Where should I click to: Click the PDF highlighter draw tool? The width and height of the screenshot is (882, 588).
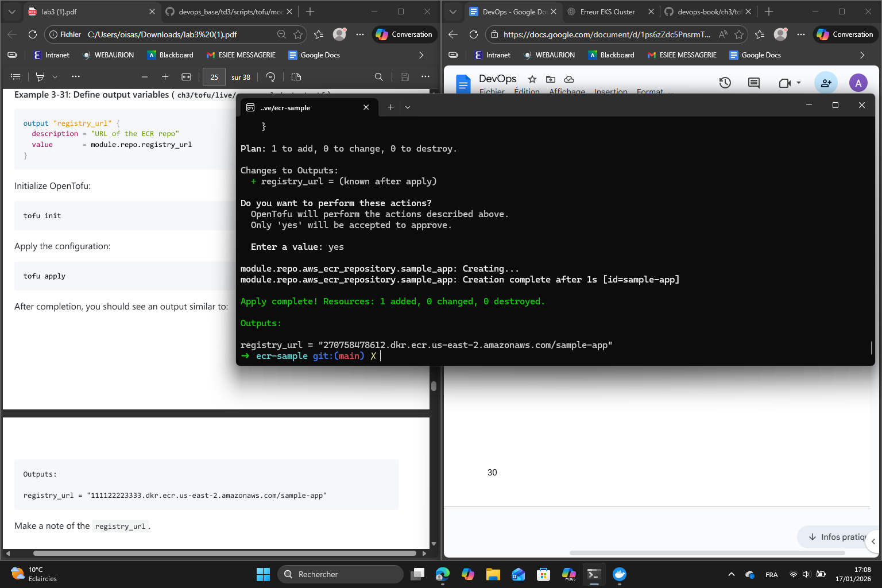click(x=40, y=76)
